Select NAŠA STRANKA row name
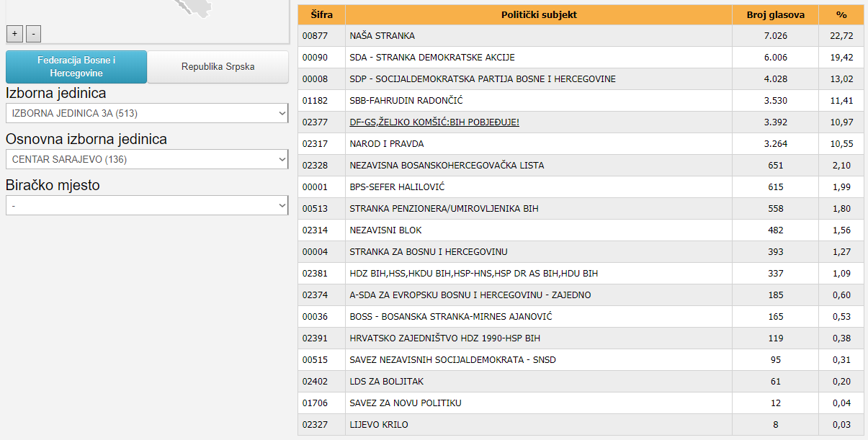Image resolution: width=868 pixels, height=440 pixels. point(382,36)
